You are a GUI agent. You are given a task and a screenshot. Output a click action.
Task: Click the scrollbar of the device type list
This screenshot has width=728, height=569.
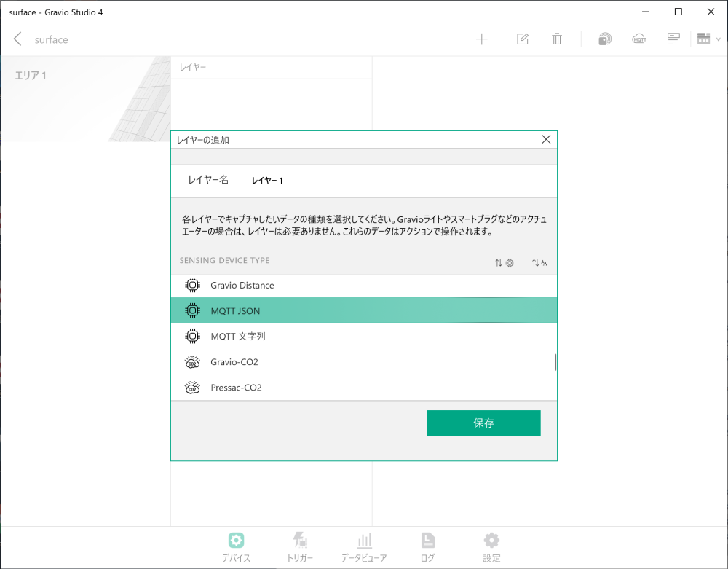[x=554, y=362]
